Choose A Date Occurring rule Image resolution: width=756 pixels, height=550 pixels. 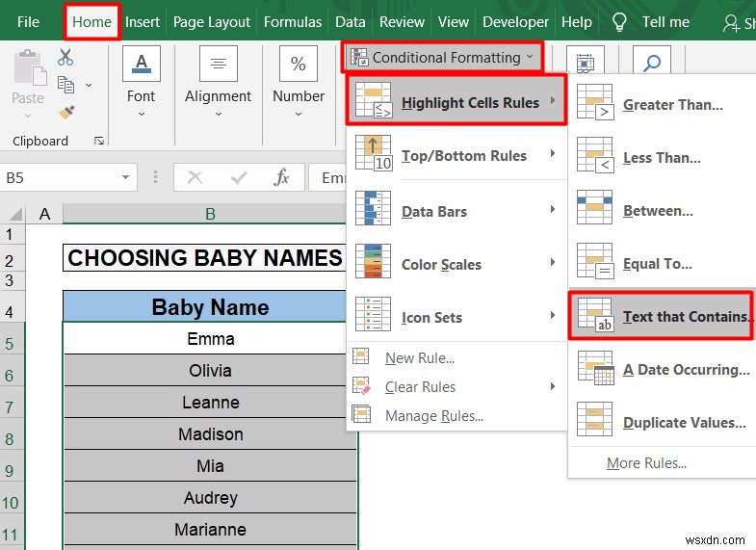662,370
